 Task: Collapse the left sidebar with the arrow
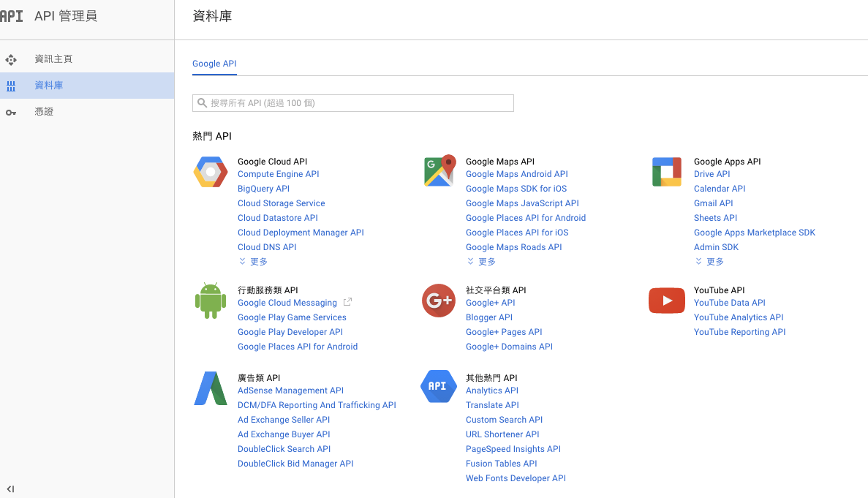point(10,489)
